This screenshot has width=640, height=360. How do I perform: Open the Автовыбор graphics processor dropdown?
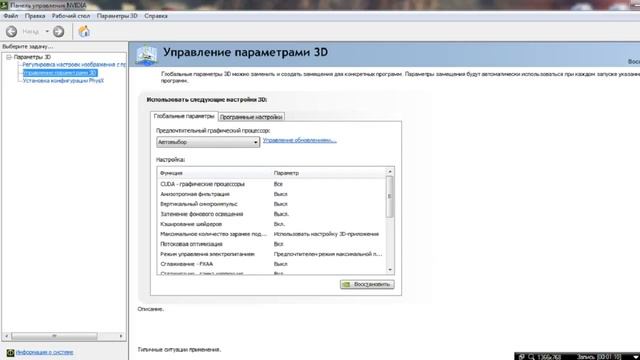click(x=208, y=142)
